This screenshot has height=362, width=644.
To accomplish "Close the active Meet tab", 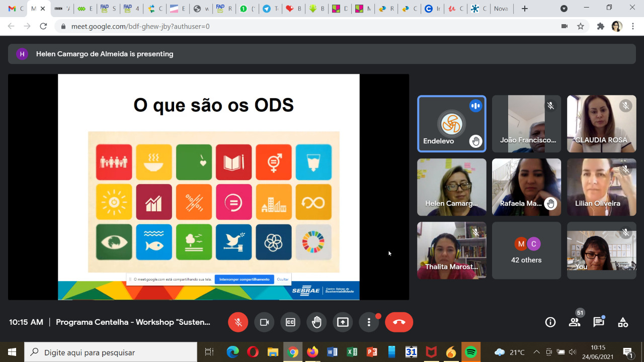I will [43, 9].
